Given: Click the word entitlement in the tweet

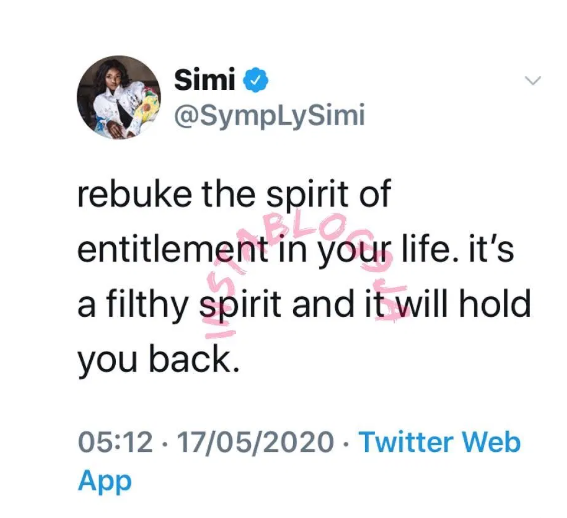Looking at the screenshot, I should pos(173,249).
